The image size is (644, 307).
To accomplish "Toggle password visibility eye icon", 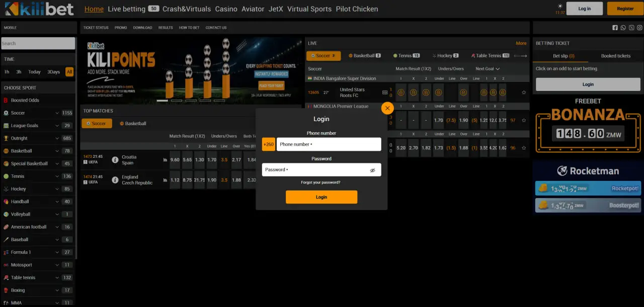I will point(372,170).
